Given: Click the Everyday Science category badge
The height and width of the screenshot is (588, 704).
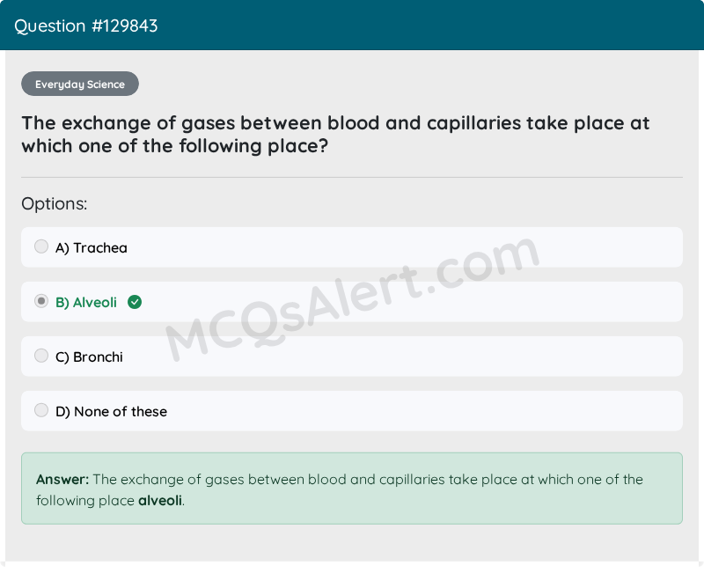Looking at the screenshot, I should point(79,84).
